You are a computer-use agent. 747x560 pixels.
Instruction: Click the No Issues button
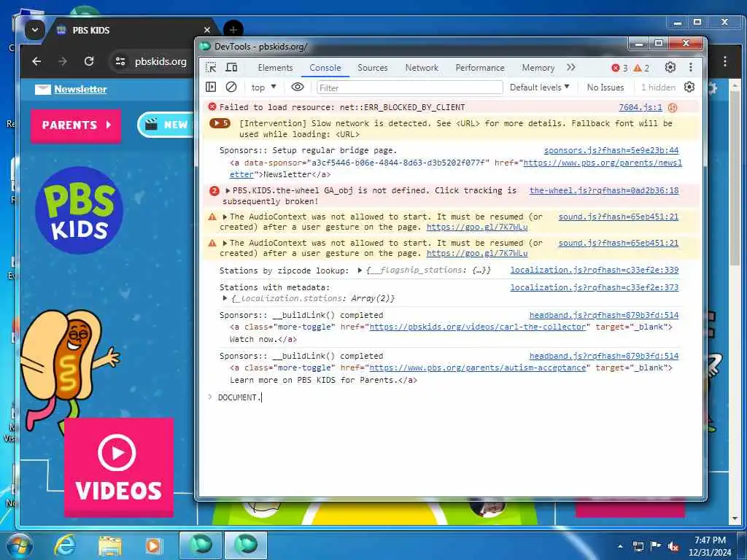click(605, 87)
